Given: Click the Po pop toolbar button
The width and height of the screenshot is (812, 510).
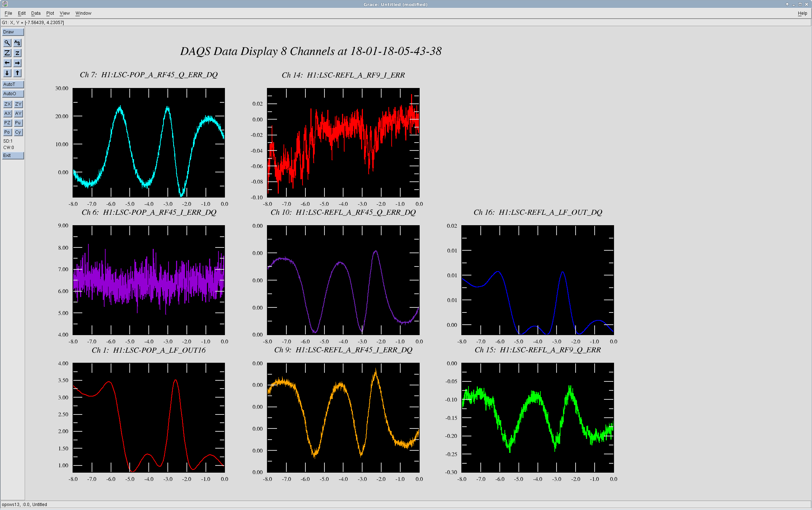Looking at the screenshot, I should 7,132.
